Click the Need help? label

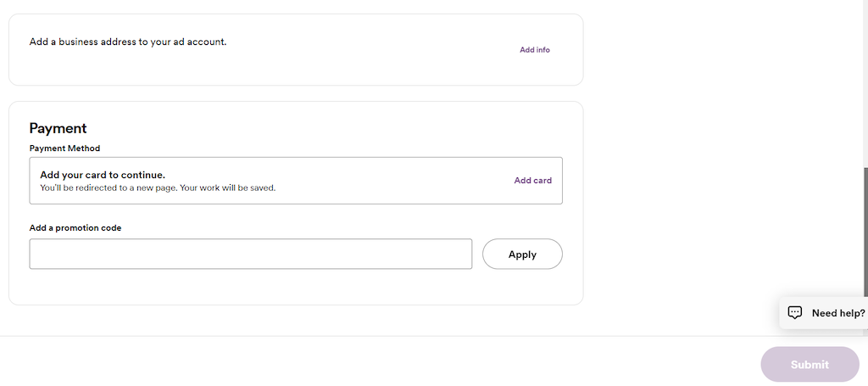pos(838,313)
